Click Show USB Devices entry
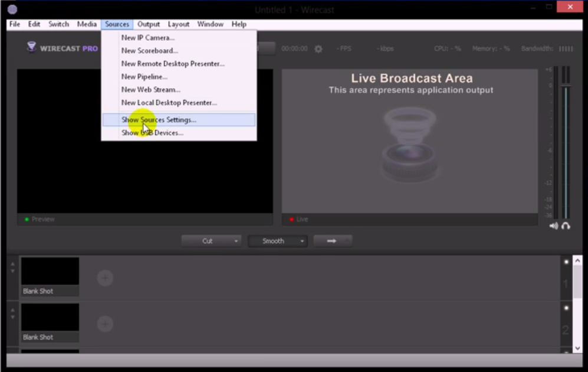The height and width of the screenshot is (372, 588). 179,133
